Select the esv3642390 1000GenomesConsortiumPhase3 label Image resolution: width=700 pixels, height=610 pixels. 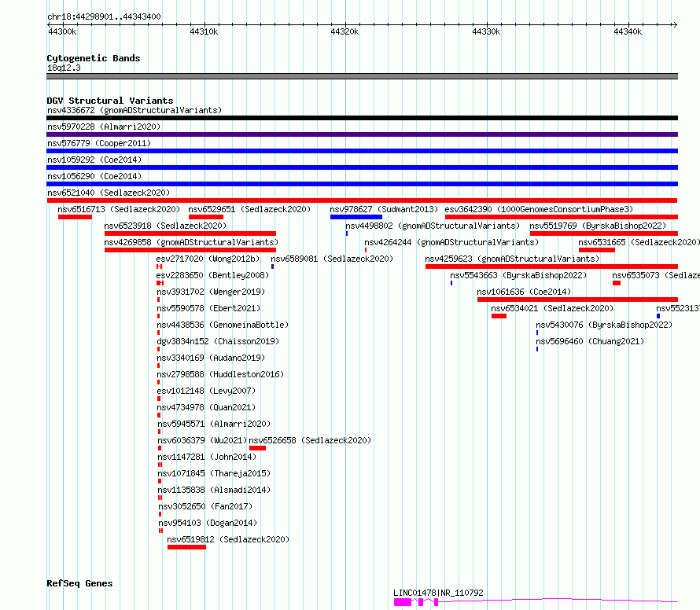click(x=539, y=209)
